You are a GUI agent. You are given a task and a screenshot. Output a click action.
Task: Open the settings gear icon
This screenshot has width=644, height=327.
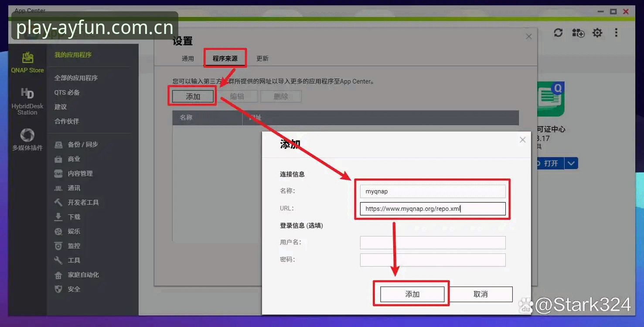(x=597, y=33)
